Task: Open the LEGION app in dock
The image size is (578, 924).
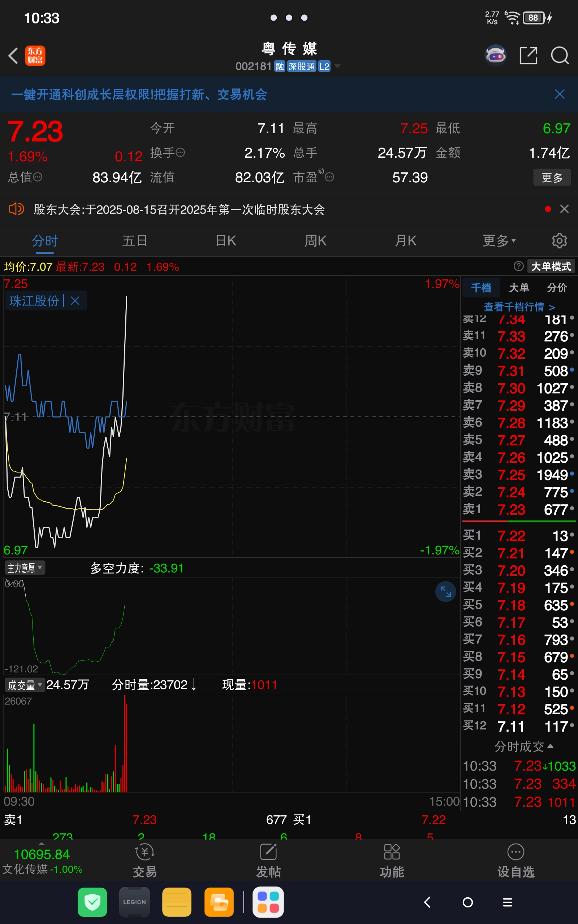Action: tap(134, 902)
